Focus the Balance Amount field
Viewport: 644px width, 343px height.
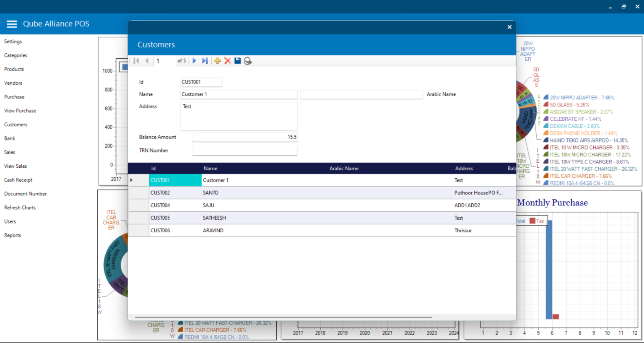coord(244,137)
